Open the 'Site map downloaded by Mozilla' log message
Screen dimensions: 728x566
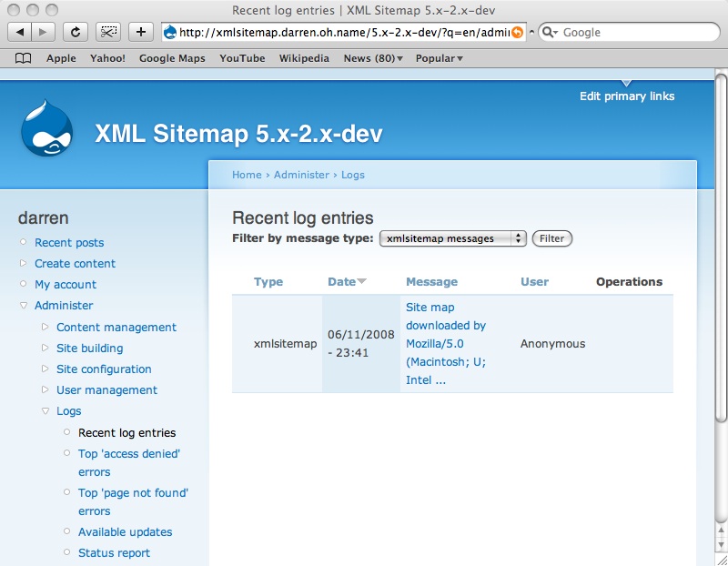(x=446, y=344)
